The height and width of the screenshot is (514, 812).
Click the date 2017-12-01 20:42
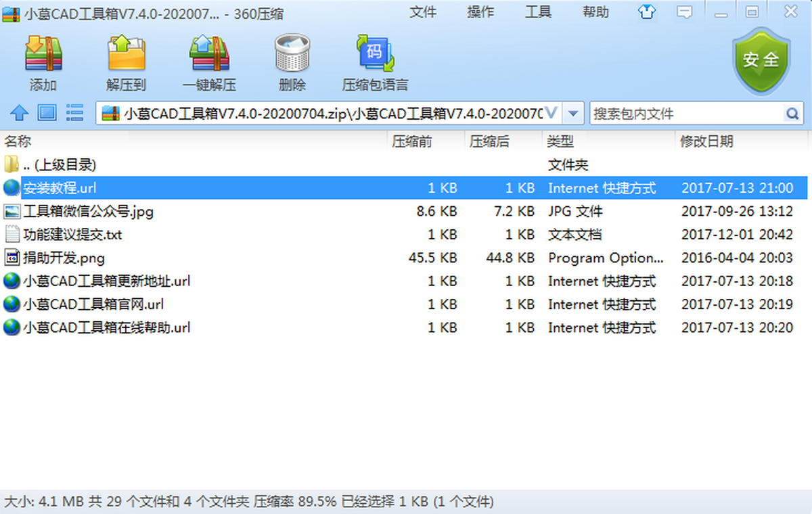[x=737, y=235]
